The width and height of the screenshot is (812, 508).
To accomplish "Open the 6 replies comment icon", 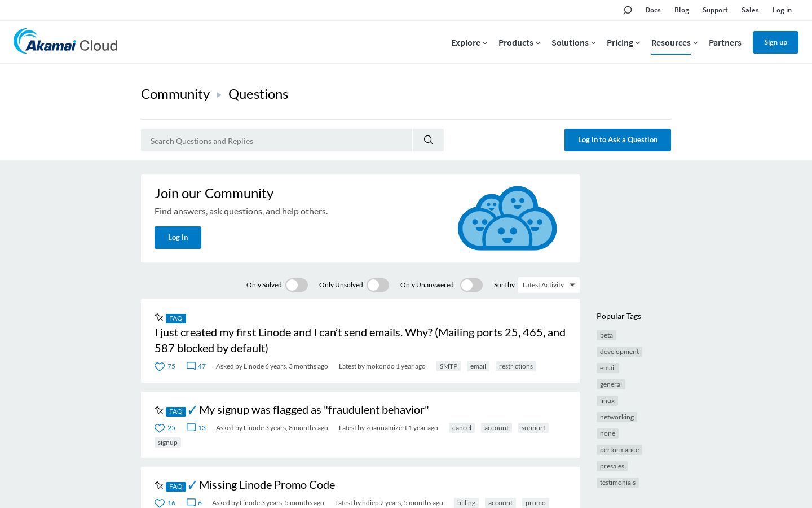I will (x=191, y=502).
